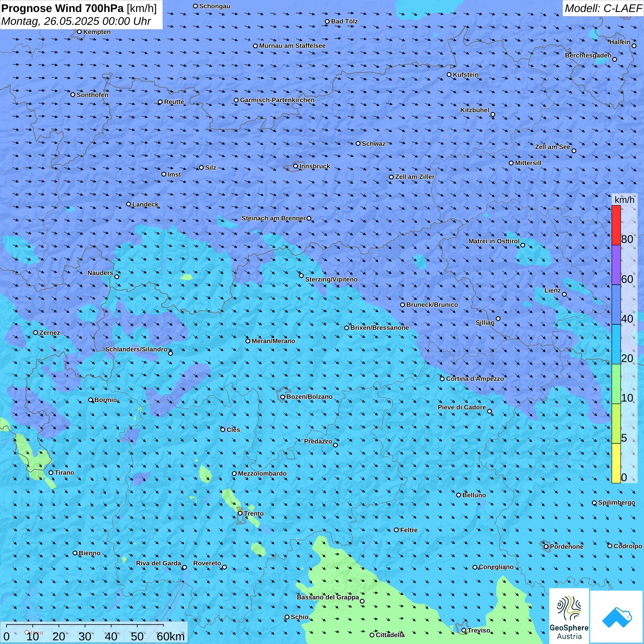Click the 'Bruneck/Brunico' label
The width and height of the screenshot is (644, 644).
(x=432, y=305)
